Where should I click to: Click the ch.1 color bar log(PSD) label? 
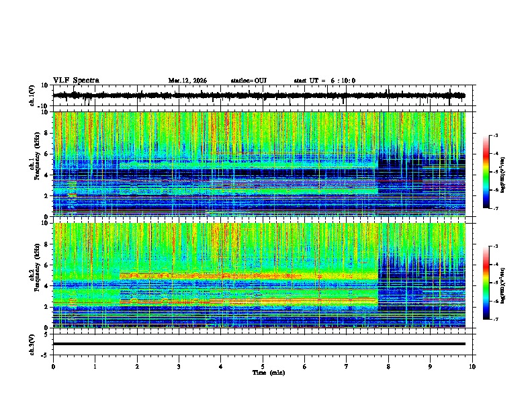pyautogui.click(x=503, y=175)
